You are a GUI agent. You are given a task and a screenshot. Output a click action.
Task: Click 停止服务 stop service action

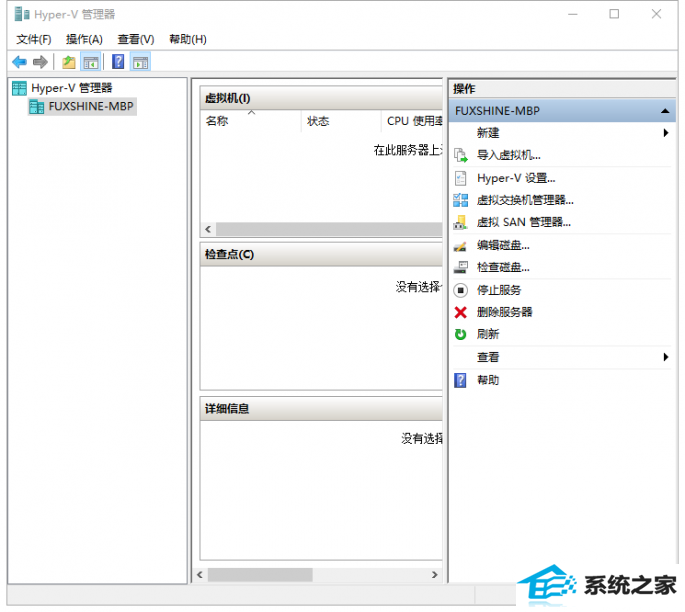(498, 290)
